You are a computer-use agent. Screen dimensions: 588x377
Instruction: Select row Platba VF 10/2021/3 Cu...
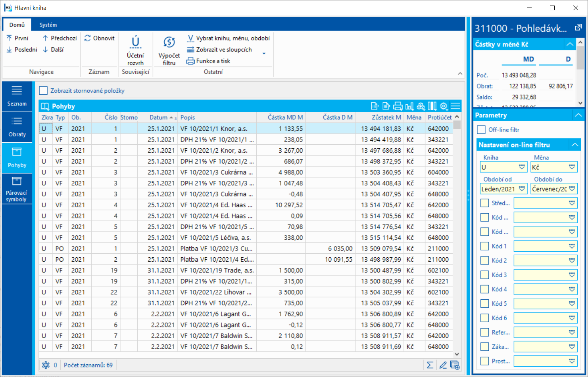[246, 249]
